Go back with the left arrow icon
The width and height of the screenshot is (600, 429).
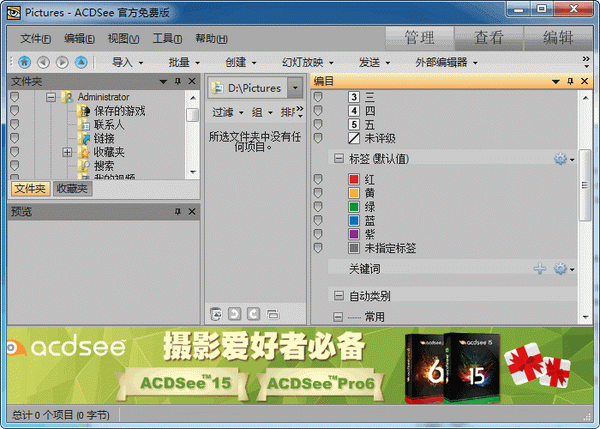(43, 62)
